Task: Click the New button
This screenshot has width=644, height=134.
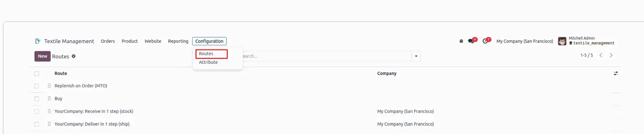Action: pos(43,56)
